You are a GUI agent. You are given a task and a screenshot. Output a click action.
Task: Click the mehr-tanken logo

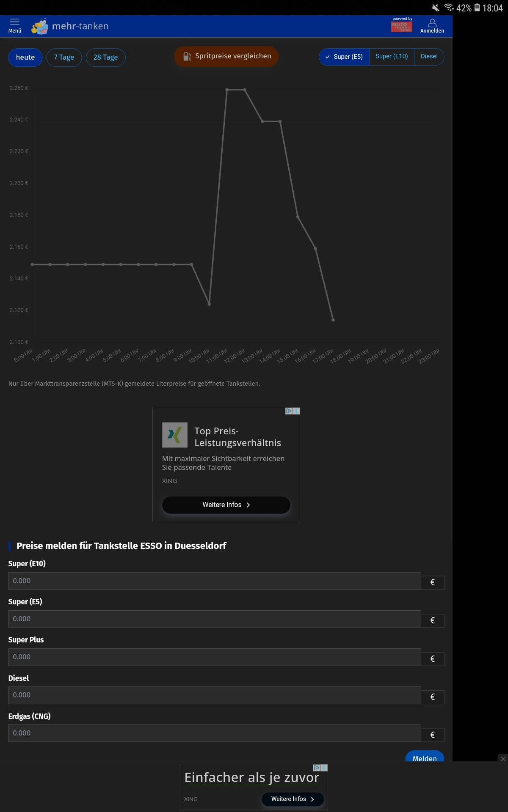[x=70, y=26]
